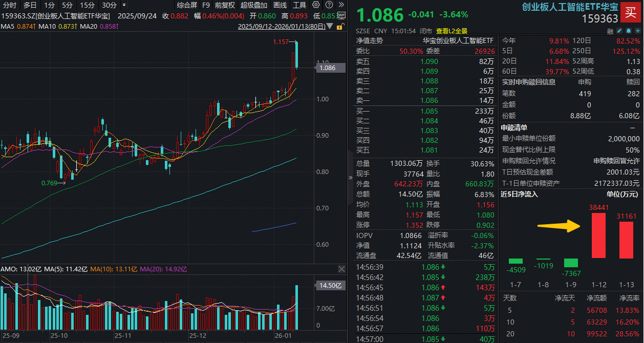Toggle 前复权 price adjustment mode

225,5
